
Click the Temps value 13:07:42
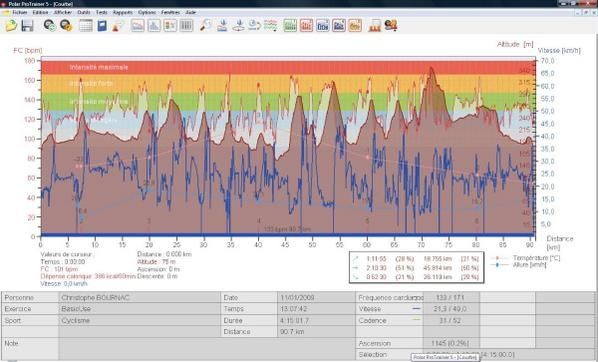[316, 309]
